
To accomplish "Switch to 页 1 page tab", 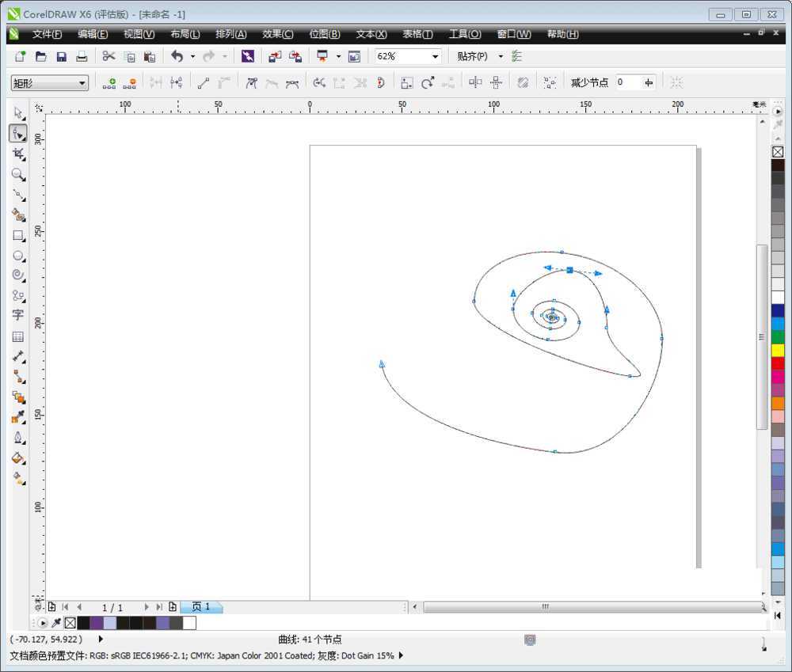I will (200, 606).
